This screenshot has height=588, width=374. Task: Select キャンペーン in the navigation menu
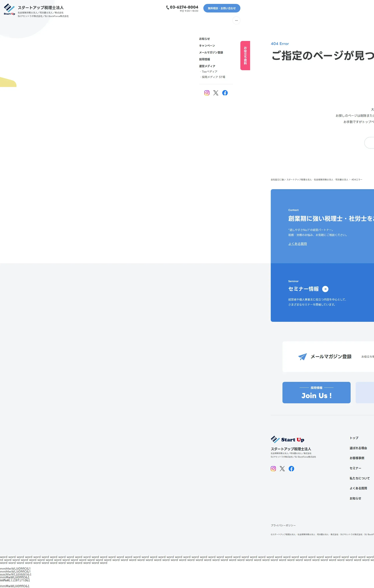click(x=207, y=46)
